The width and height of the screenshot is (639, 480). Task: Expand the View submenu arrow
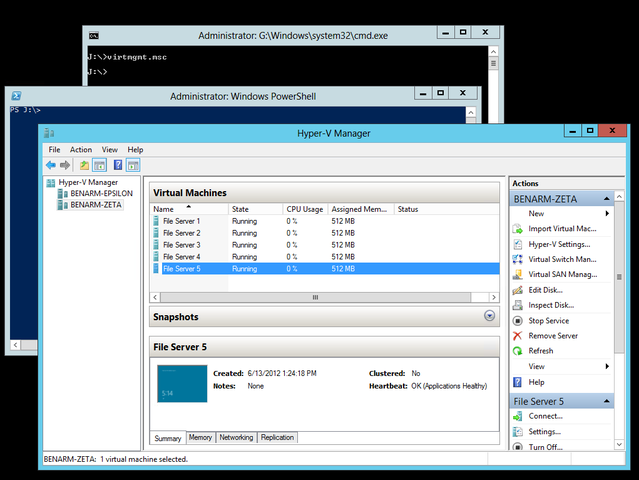(x=607, y=366)
